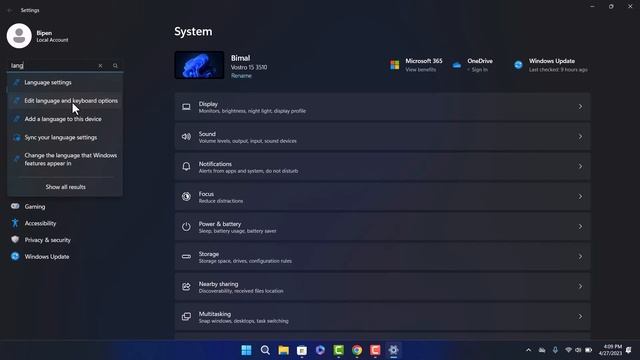Image resolution: width=640 pixels, height=360 pixels.
Task: Expand the Storage row chevron
Action: 580,257
